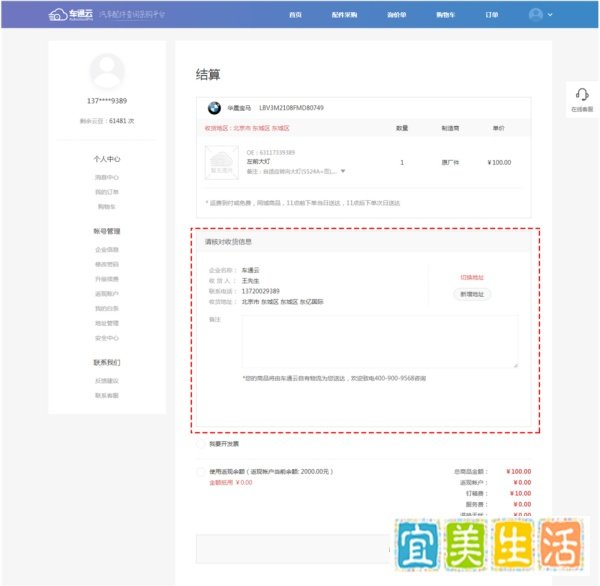
Task: Click the 左前大灯 product name
Action: click(x=258, y=162)
